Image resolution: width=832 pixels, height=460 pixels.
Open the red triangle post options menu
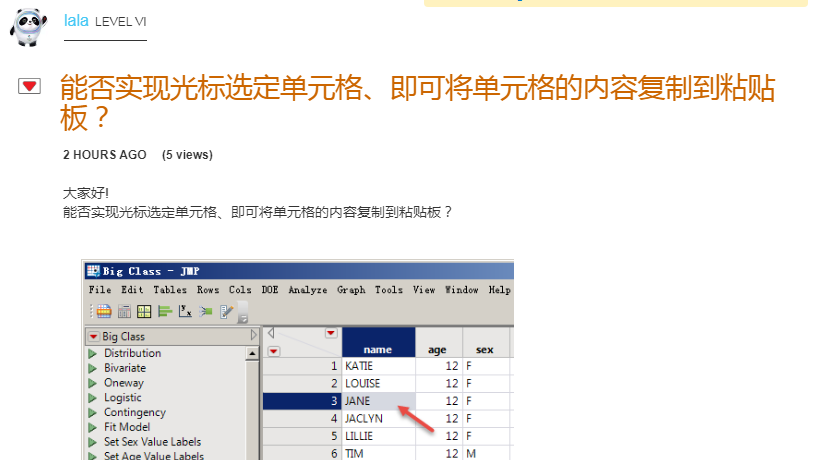29,85
